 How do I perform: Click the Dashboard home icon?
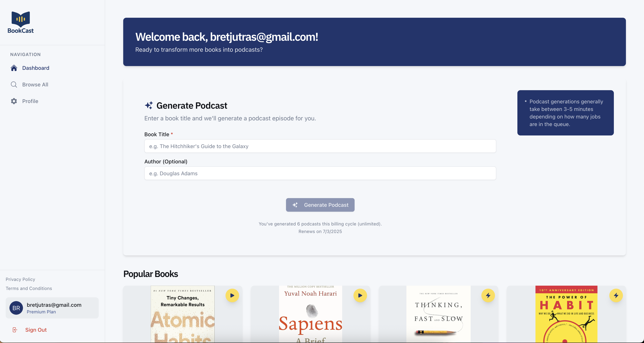pos(14,68)
